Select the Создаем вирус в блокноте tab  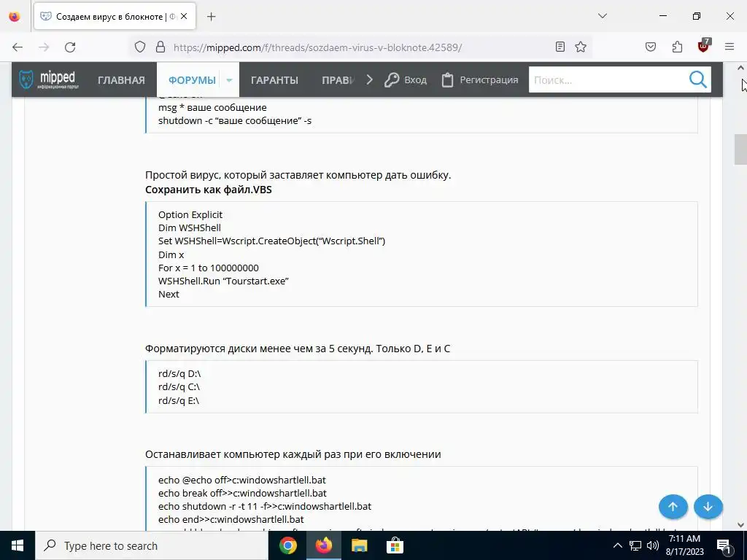pos(115,17)
